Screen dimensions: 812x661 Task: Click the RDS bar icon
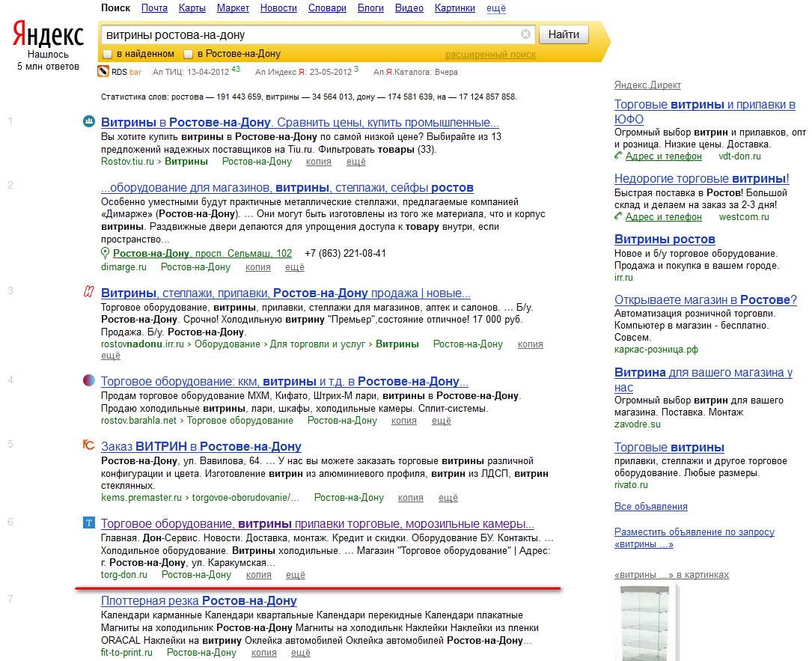click(x=103, y=71)
